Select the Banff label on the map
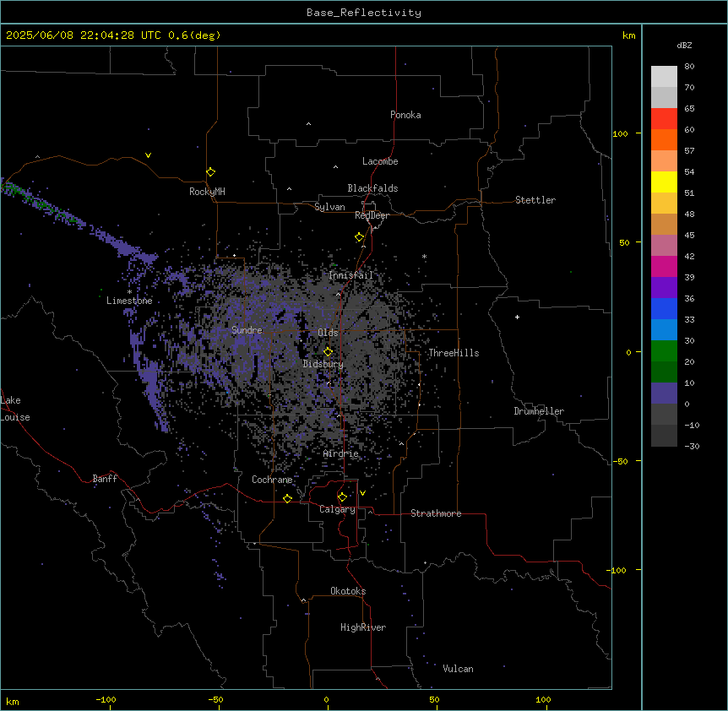 click(105, 479)
